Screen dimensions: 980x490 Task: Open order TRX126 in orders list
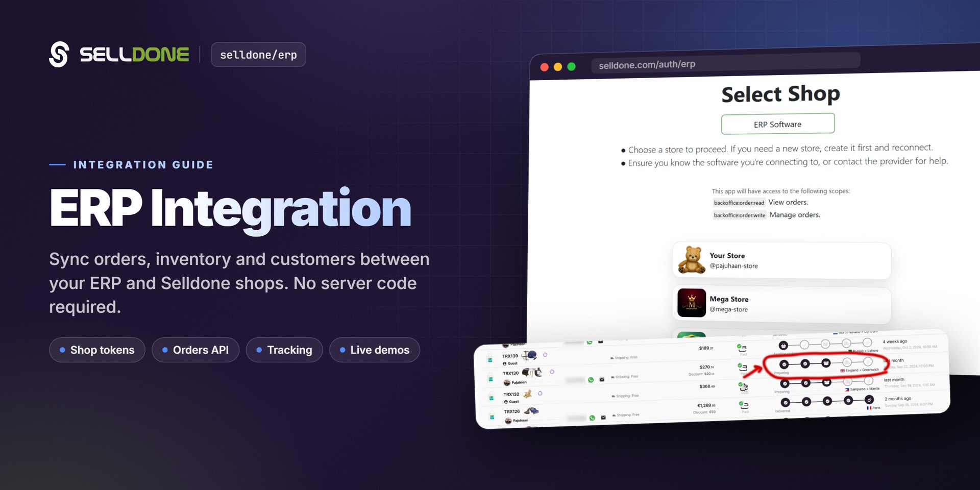click(512, 411)
